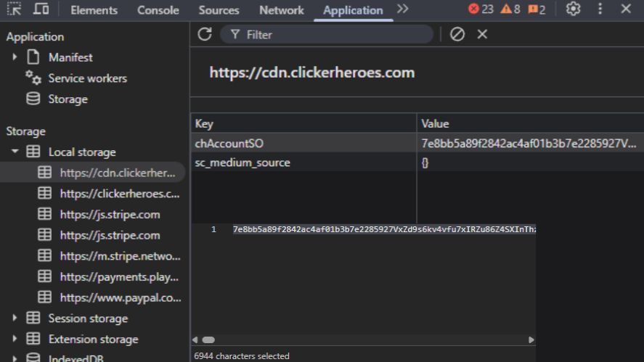Select https://cdn.clickerher... storage origin
Viewport: 644px width, 362px height.
click(118, 173)
